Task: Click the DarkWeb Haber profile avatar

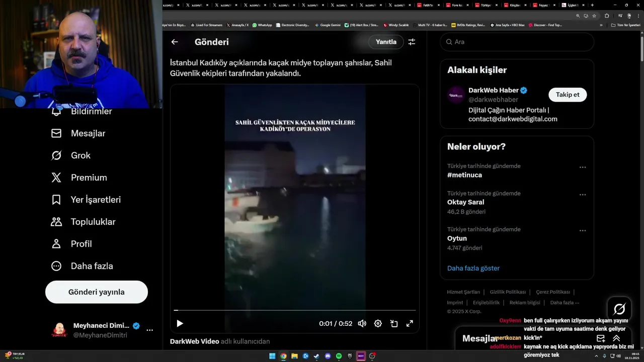Action: click(x=456, y=95)
